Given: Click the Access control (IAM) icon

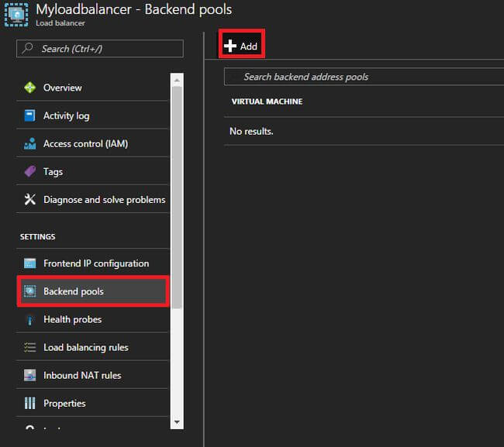Looking at the screenshot, I should (x=30, y=143).
